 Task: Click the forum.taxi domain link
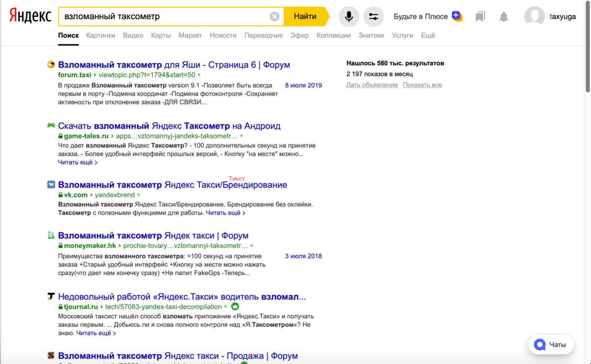[x=75, y=75]
